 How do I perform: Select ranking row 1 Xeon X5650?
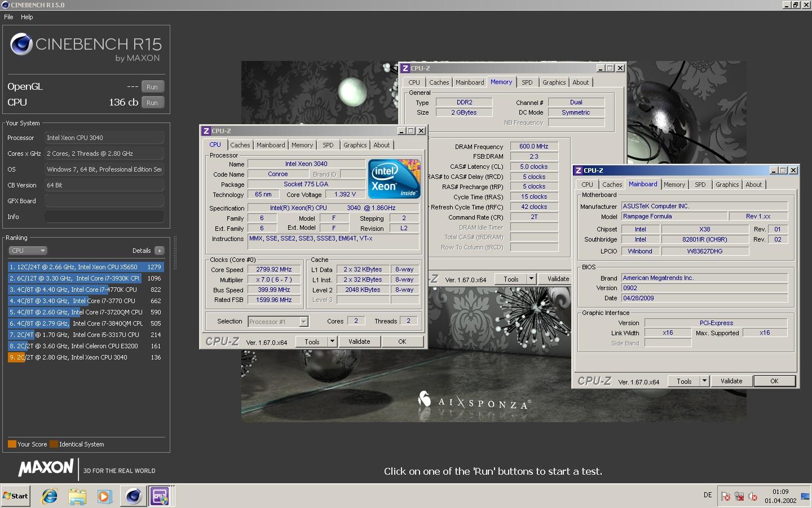86,267
